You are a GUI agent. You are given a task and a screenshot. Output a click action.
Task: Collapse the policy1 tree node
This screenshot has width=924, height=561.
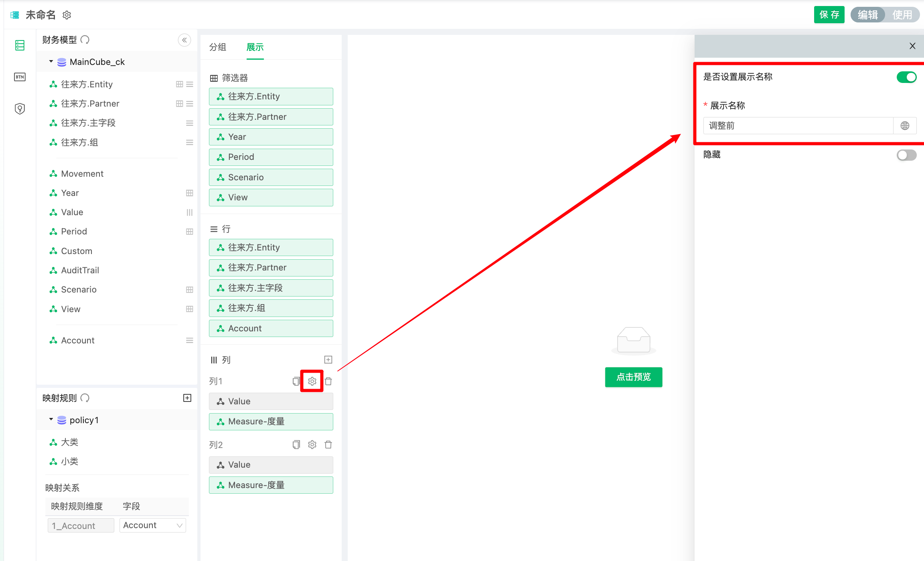click(51, 420)
